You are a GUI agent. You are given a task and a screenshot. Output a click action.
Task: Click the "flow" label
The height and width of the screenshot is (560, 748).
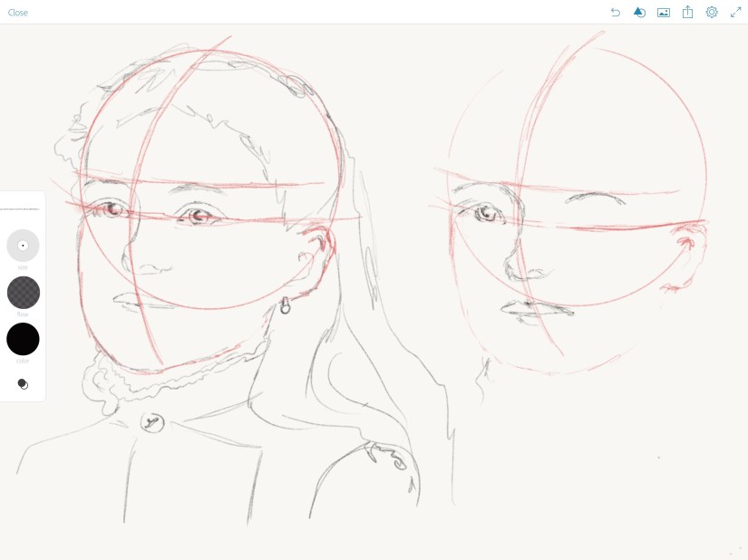[23, 314]
